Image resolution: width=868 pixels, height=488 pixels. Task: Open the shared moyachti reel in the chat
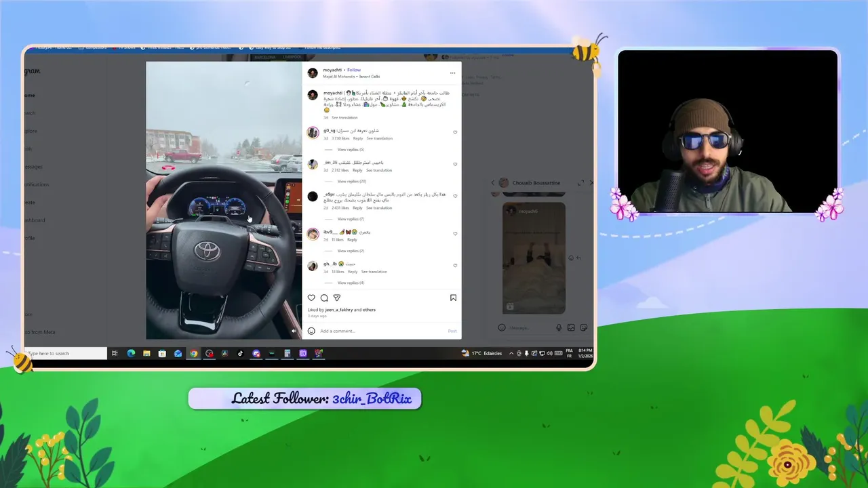point(534,258)
